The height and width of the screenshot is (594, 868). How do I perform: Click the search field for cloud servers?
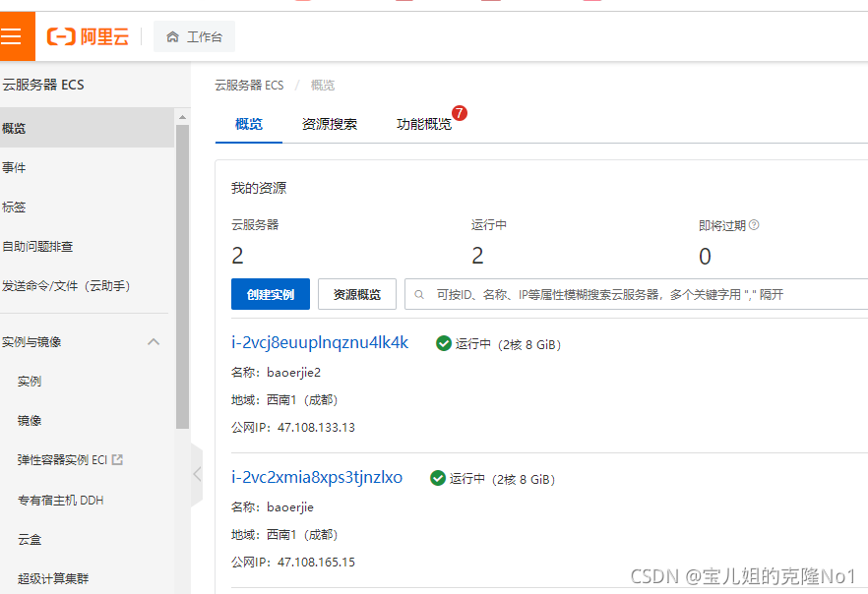[x=637, y=294]
